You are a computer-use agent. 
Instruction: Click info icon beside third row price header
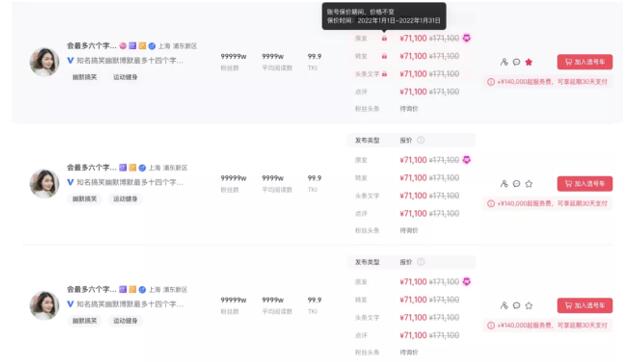coord(421,262)
